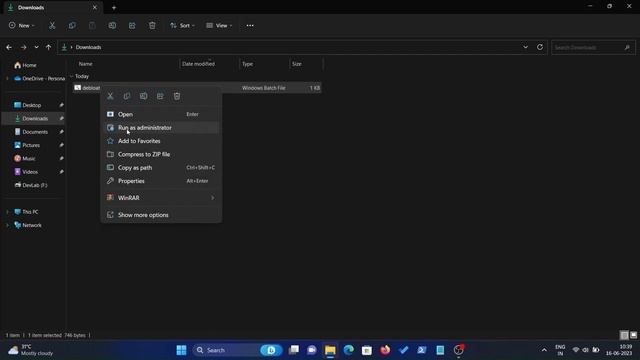
Task: Expand the This PC tree node
Action: tap(7, 212)
